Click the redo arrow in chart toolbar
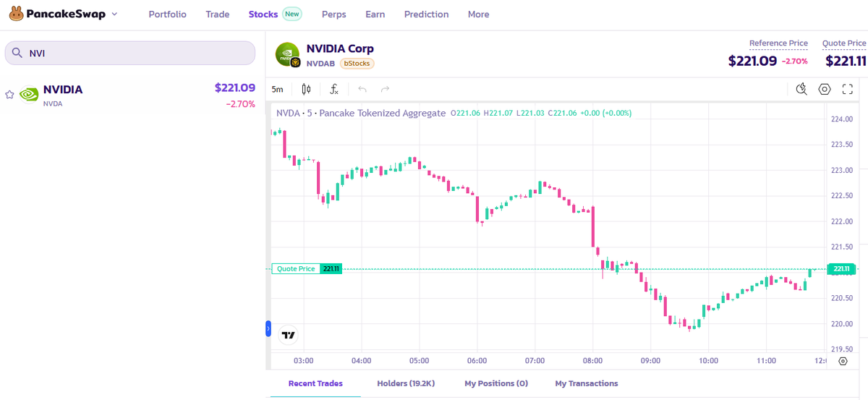The height and width of the screenshot is (400, 868). click(386, 89)
